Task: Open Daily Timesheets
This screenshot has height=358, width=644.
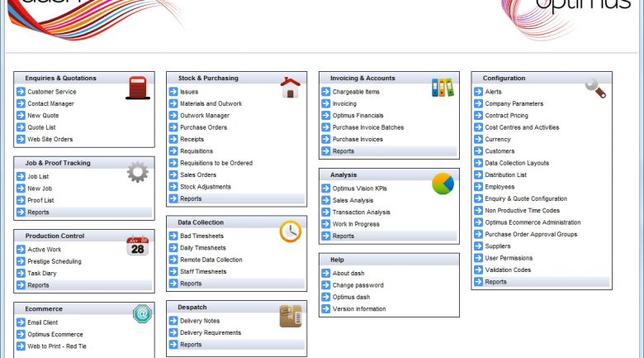Action: pyautogui.click(x=203, y=248)
